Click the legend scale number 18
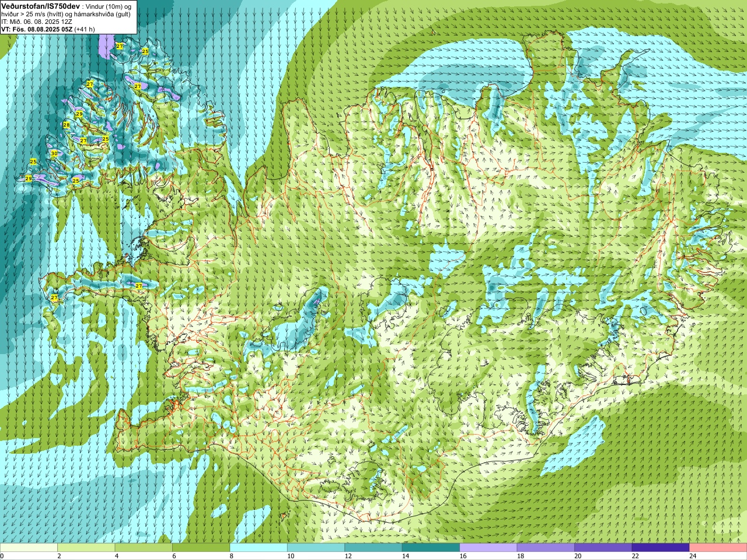Viewport: 747px width, 560px height. pyautogui.click(x=521, y=556)
